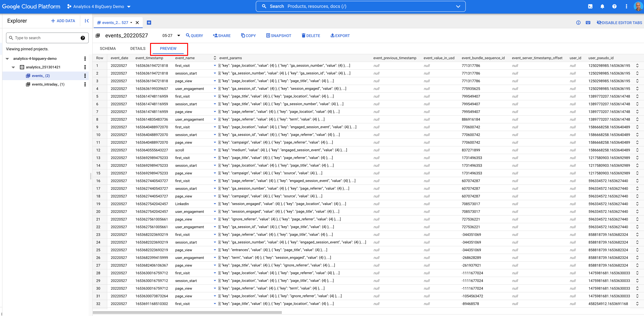Switch to the DETAILS tab

click(x=138, y=48)
